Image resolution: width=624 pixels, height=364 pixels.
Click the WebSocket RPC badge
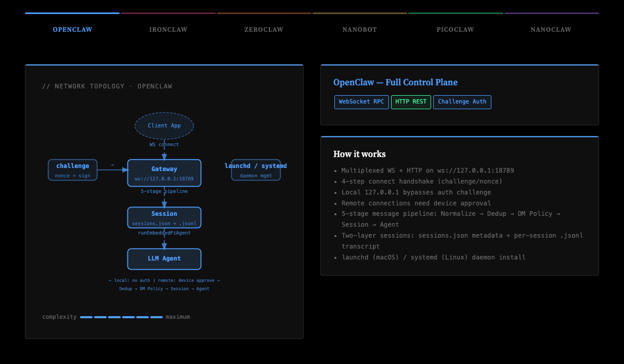pyautogui.click(x=361, y=102)
